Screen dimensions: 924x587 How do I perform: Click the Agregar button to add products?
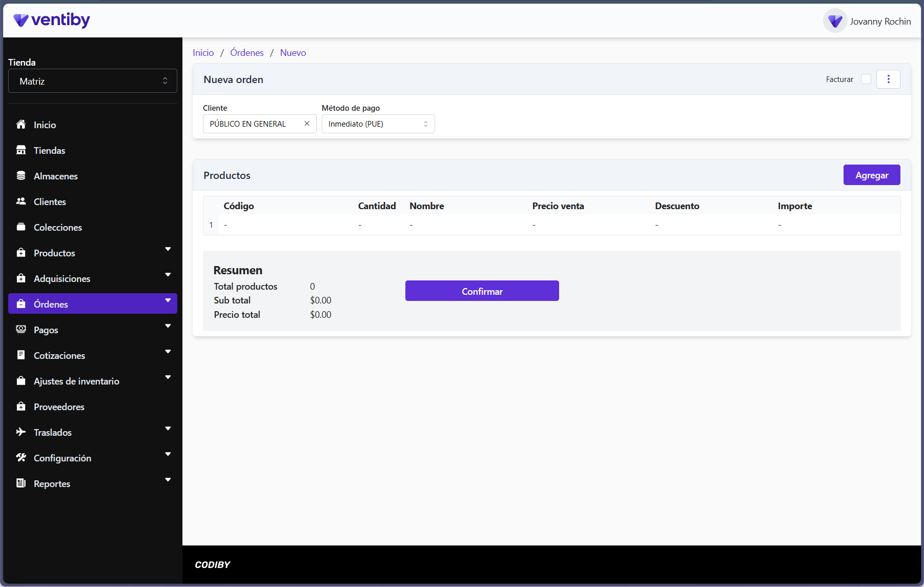click(871, 175)
